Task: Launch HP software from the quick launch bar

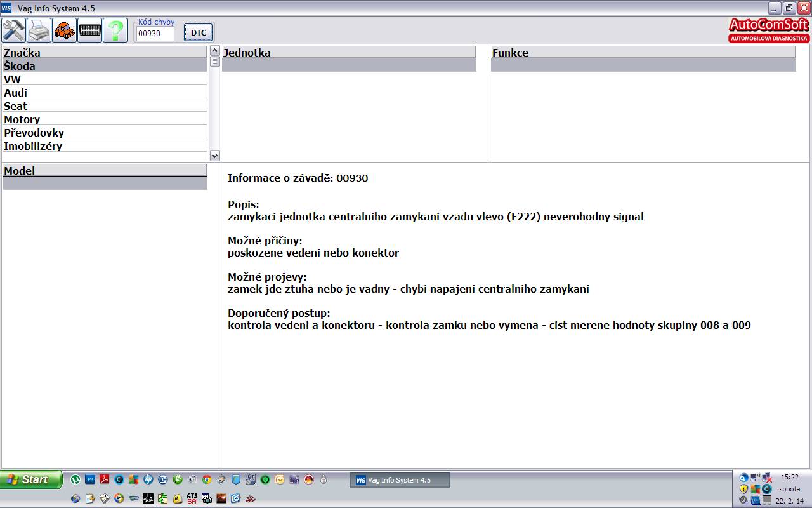Action: (x=148, y=479)
